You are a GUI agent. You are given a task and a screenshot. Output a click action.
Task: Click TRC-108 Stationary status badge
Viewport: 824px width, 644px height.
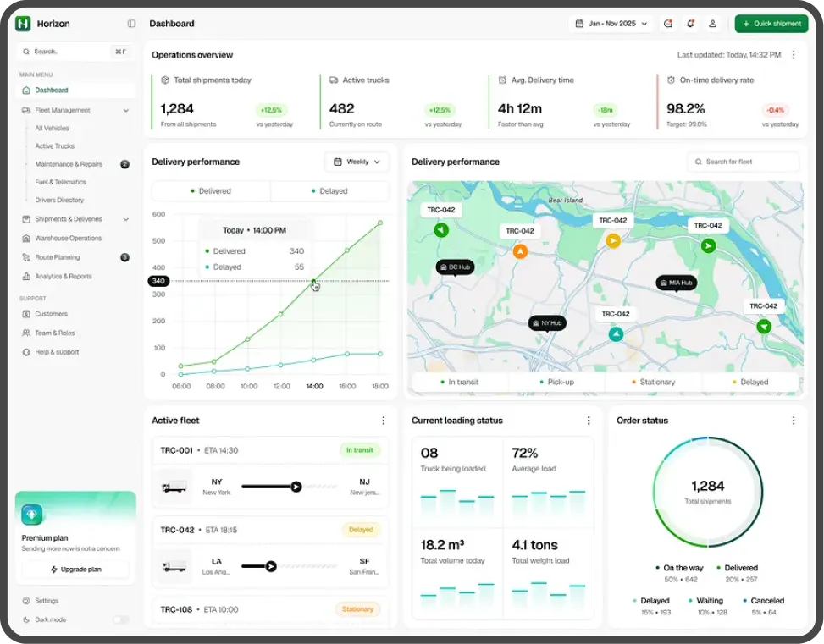pyautogui.click(x=357, y=609)
